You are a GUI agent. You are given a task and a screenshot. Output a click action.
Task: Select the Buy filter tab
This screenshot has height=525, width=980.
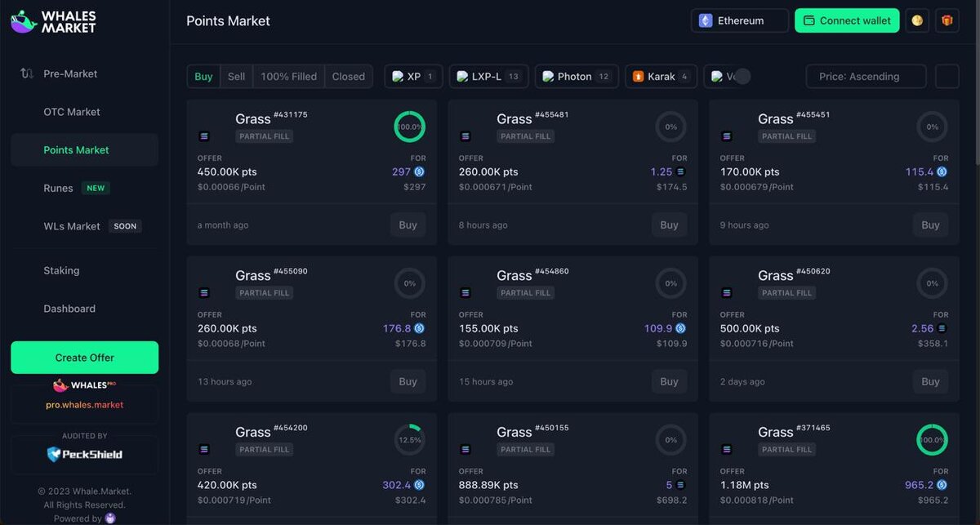(203, 76)
